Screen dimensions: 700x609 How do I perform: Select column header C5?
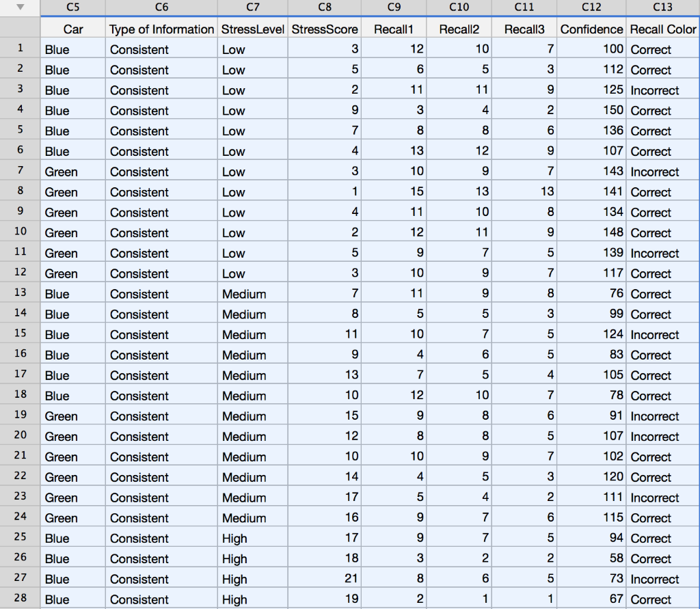coord(72,8)
